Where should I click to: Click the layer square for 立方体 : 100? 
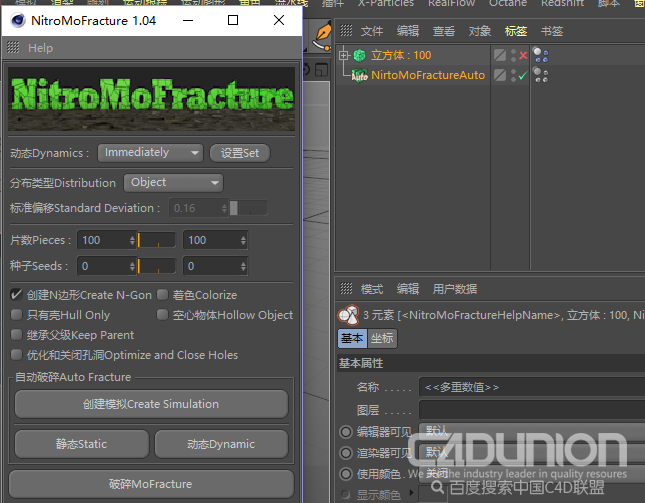500,55
